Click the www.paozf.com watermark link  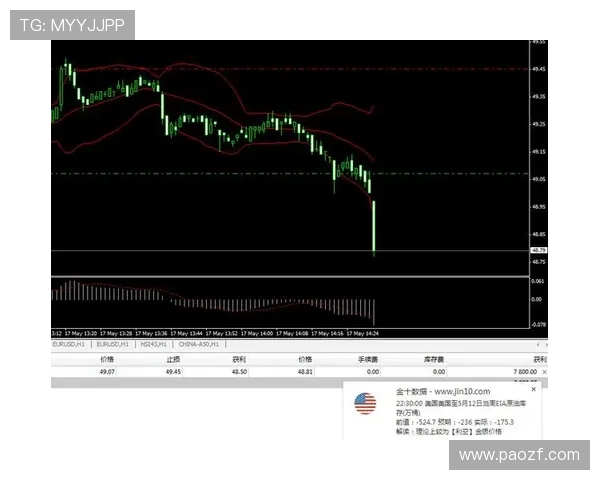coord(519,455)
